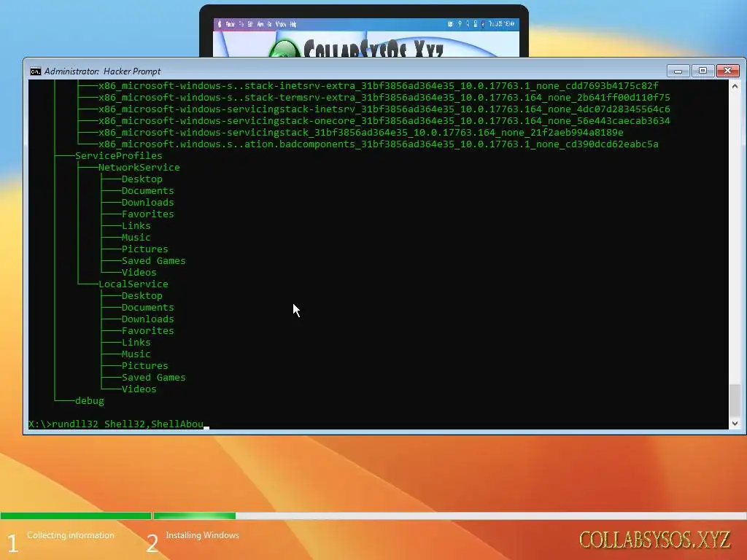This screenshot has height=560, width=747.
Task: Click the scrollbar down arrow in Hacker Prompt
Action: tap(735, 424)
